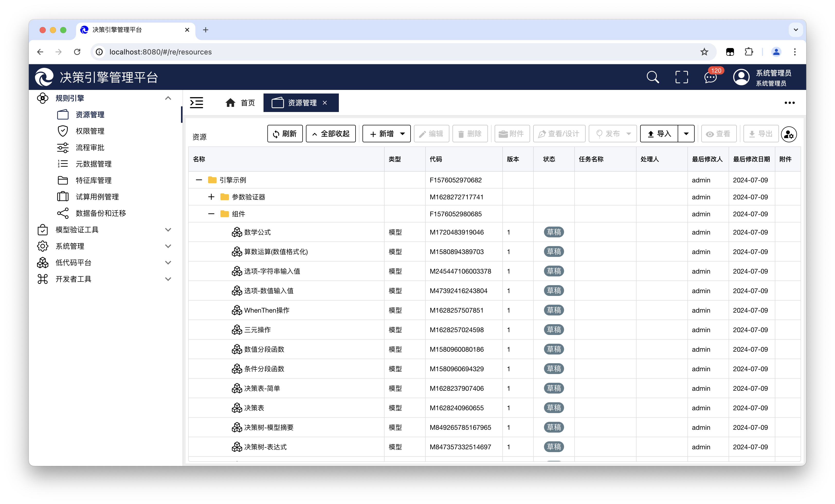835x504 pixels.
Task: Click the 刷新 button
Action: (x=285, y=134)
